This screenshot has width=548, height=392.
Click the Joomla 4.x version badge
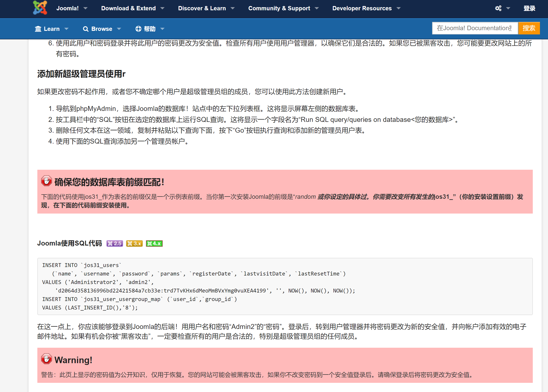pos(154,243)
